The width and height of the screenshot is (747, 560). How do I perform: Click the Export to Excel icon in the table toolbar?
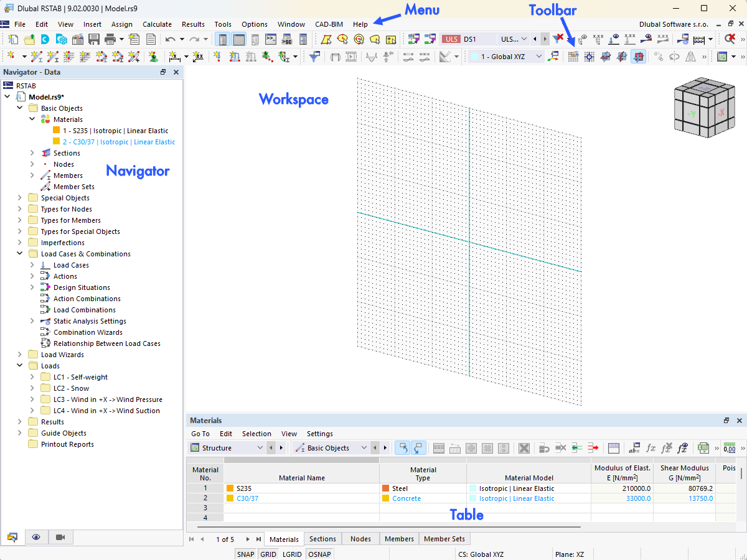point(703,448)
